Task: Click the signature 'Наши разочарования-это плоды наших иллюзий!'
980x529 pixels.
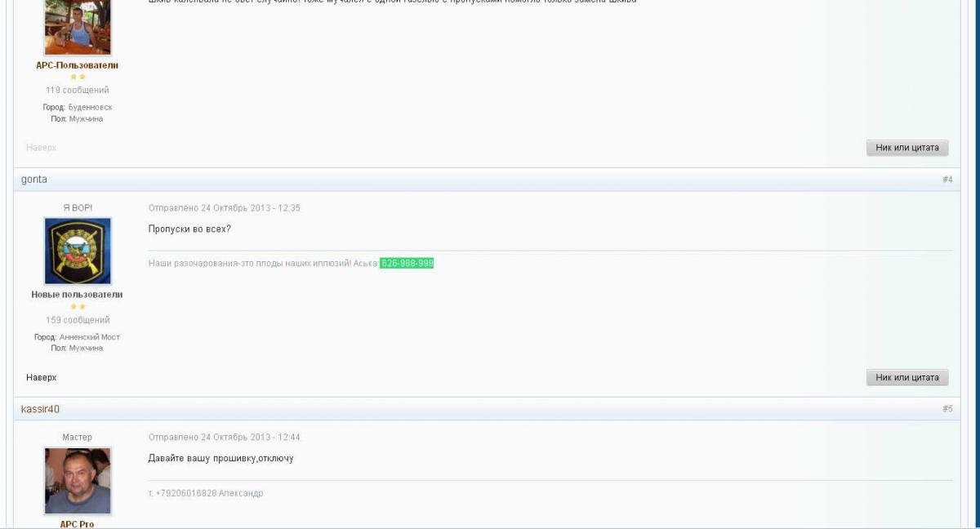Action: [250, 263]
